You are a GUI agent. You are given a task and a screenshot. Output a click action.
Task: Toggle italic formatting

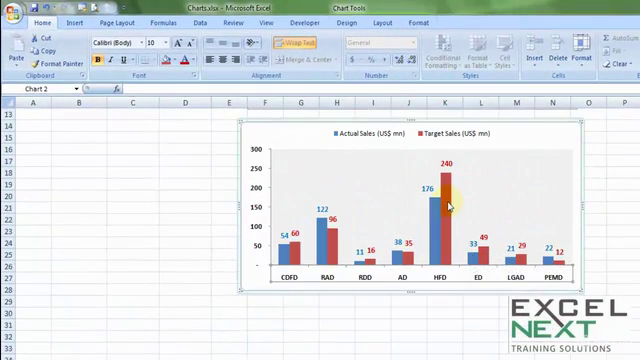click(111, 60)
